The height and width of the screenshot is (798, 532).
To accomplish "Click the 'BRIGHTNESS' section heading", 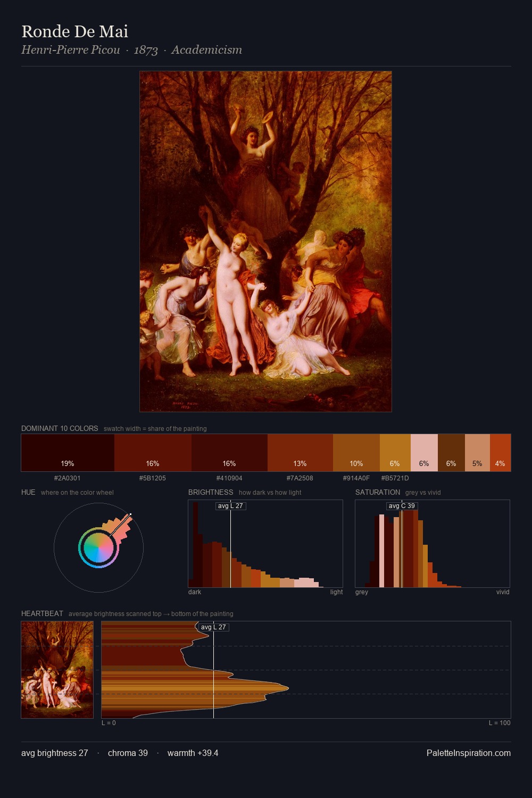I will 211,492.
